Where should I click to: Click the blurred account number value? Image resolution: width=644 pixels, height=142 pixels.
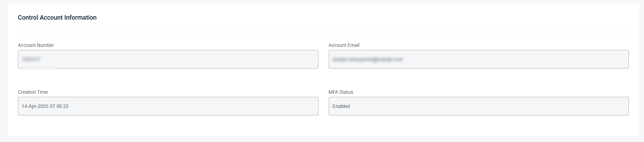tap(31, 59)
